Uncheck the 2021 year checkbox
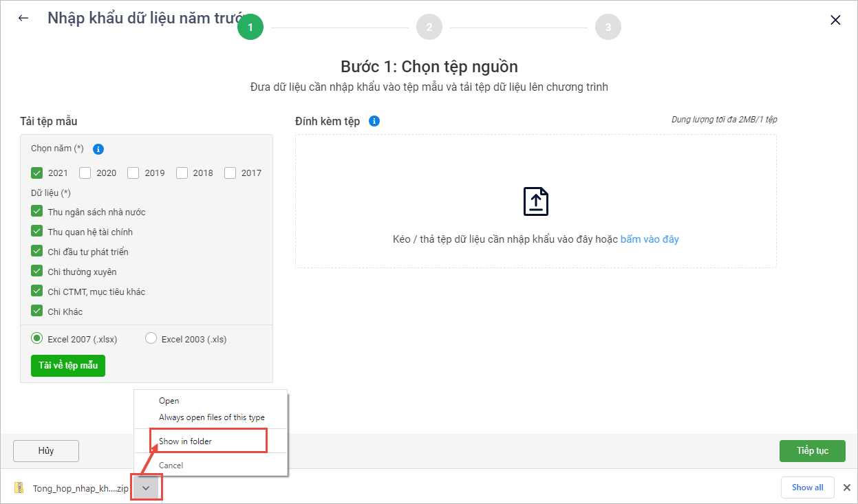This screenshot has height=504, width=858. coord(37,173)
